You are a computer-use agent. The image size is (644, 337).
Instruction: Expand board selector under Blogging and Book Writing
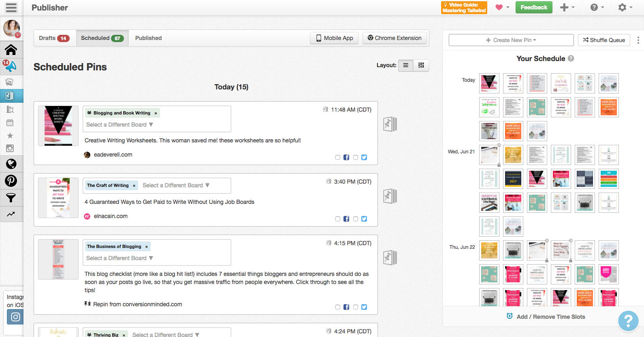tap(119, 125)
